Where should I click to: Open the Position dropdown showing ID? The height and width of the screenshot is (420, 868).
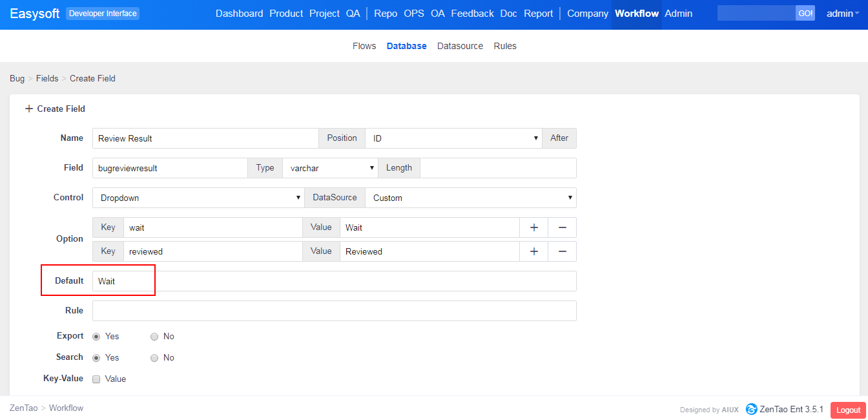453,138
